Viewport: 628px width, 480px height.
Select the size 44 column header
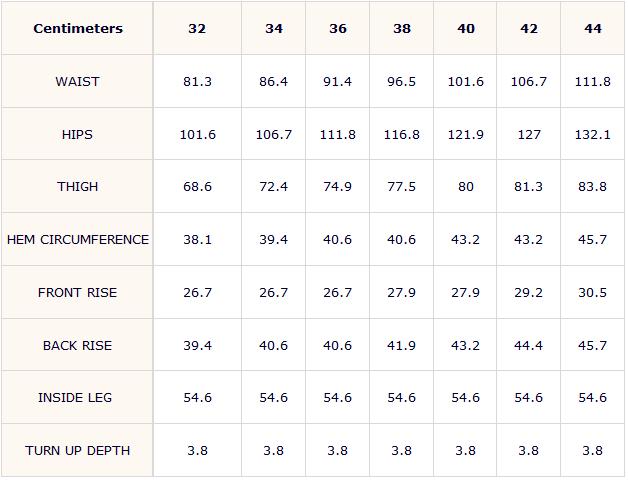coord(593,28)
